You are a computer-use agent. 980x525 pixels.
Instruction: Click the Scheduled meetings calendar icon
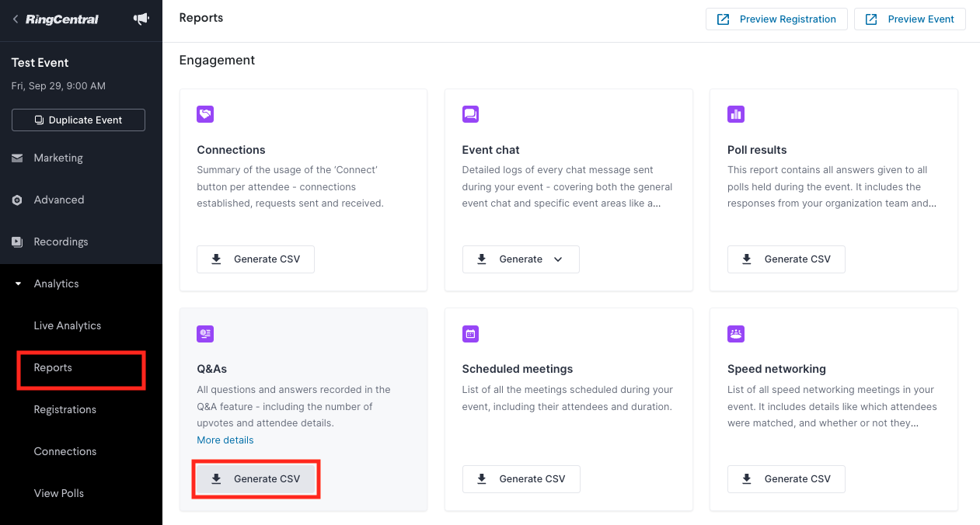pos(470,334)
